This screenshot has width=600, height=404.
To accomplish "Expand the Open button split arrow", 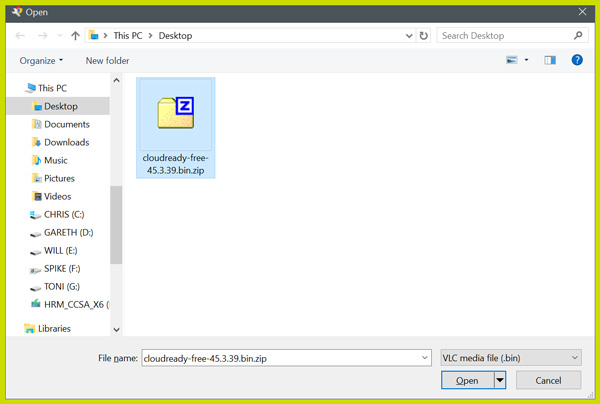I will pyautogui.click(x=500, y=380).
